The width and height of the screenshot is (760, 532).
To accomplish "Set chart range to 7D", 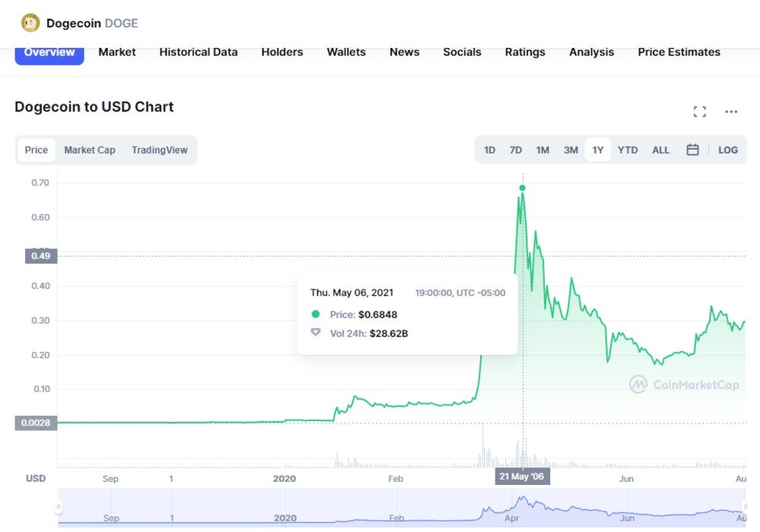I will pyautogui.click(x=516, y=150).
